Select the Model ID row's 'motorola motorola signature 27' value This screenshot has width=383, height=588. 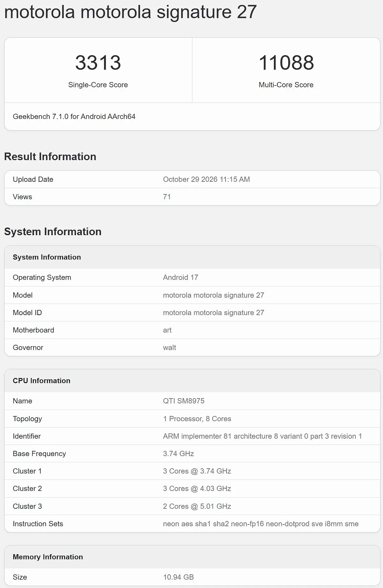tap(214, 313)
